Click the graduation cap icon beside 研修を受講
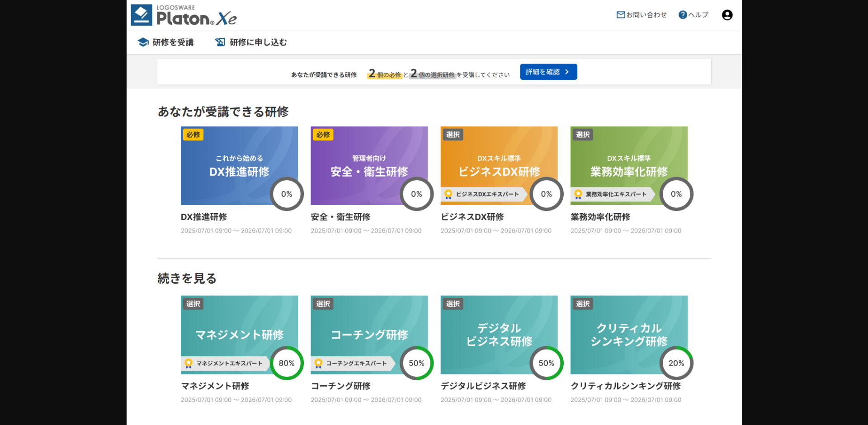Viewport: 868px width, 425px height. tap(143, 42)
